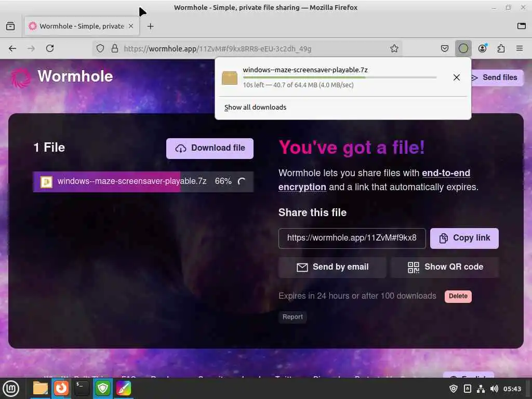This screenshot has height=399, width=532.
Task: Click the end-to-end encryption link
Action: pyautogui.click(x=374, y=180)
